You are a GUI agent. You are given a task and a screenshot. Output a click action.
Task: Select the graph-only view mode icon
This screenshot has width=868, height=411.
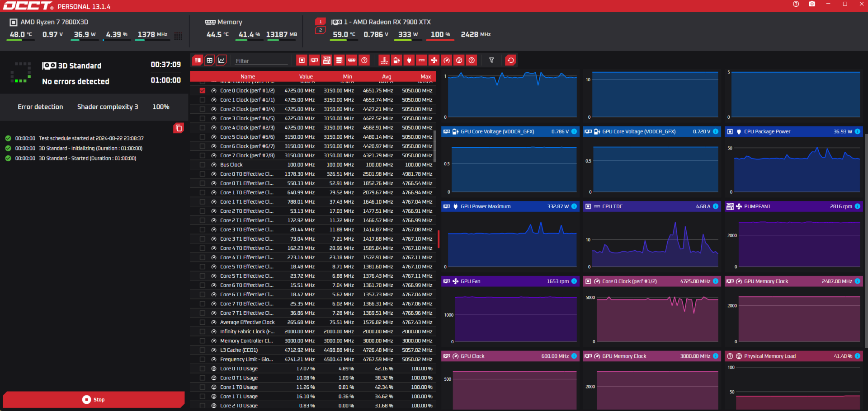click(222, 61)
